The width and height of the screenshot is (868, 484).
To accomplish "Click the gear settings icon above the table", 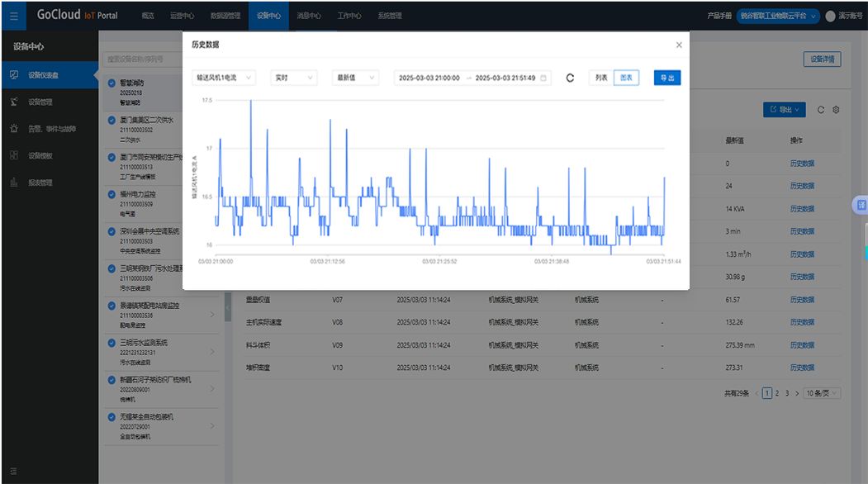I will pyautogui.click(x=836, y=110).
